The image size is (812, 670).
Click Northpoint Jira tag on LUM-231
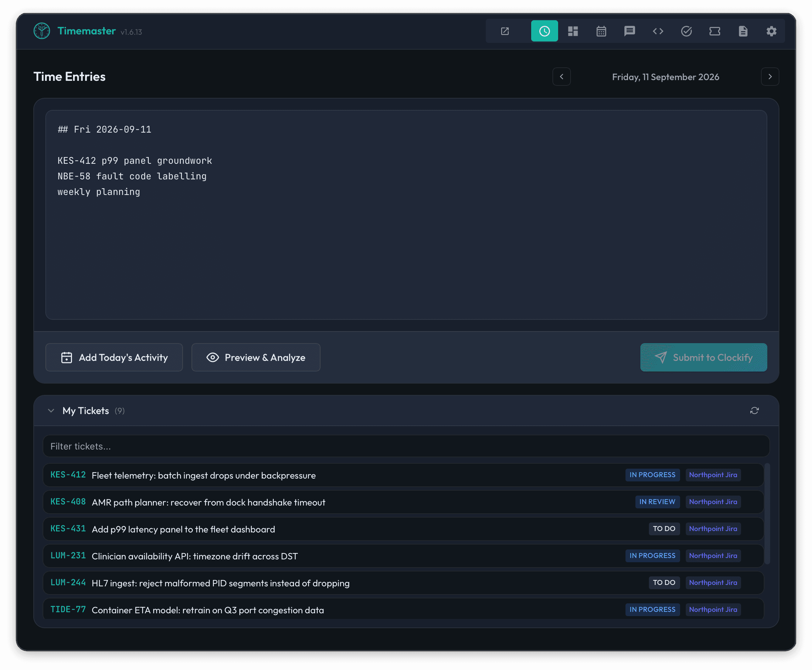pos(713,556)
